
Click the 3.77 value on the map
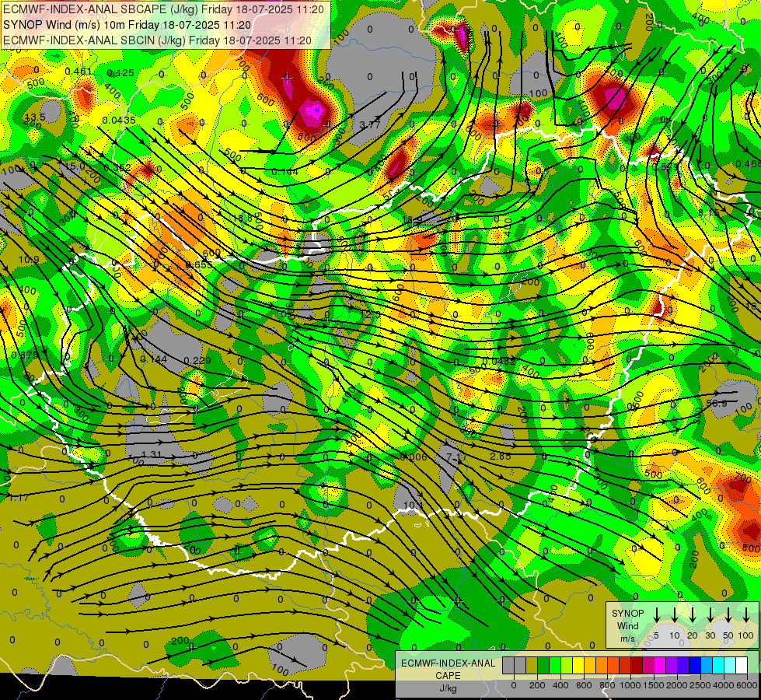(x=370, y=125)
